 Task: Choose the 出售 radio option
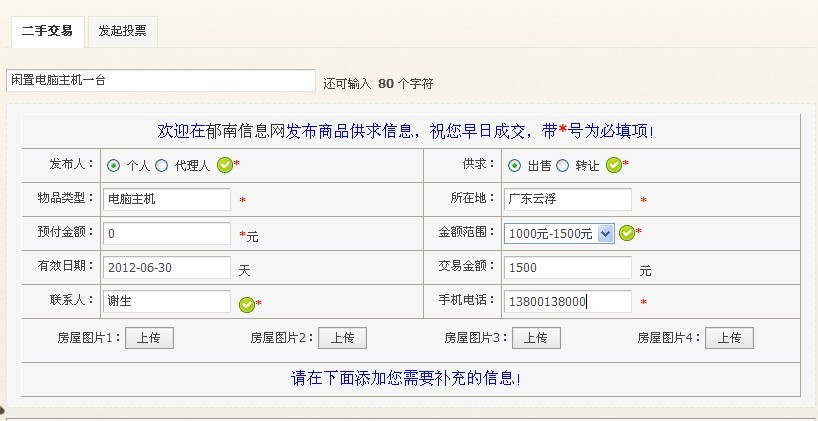click(x=514, y=166)
